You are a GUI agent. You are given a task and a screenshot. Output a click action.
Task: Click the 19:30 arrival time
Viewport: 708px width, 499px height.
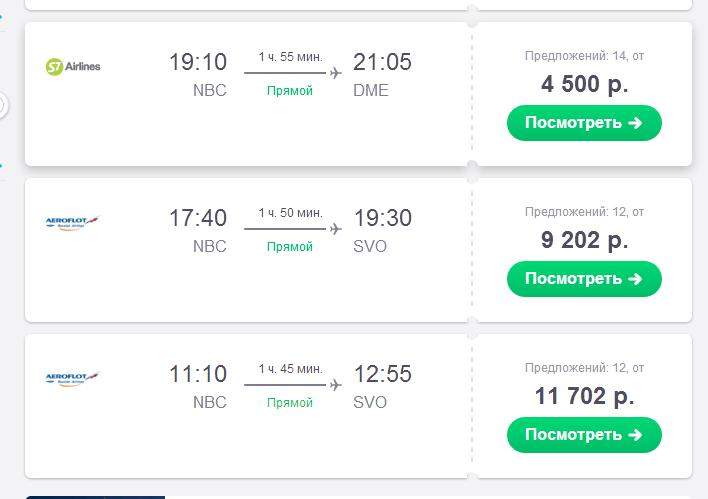(x=382, y=218)
